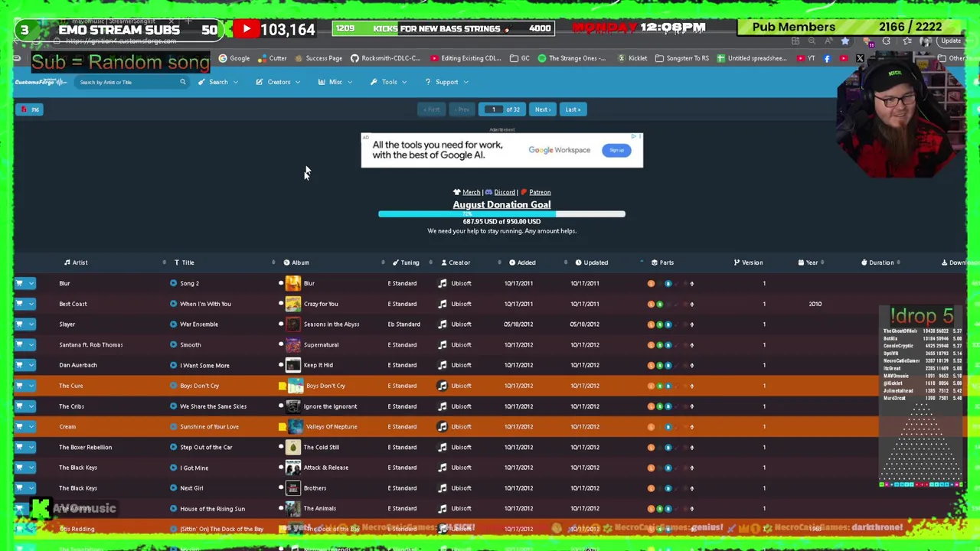Screen dimensions: 980x551
Task: Expand row dropdown arrow for Blur
Action: [x=31, y=283]
